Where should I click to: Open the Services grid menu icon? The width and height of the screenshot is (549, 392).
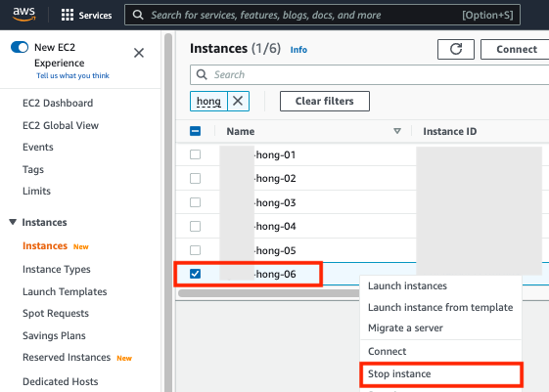point(68,15)
